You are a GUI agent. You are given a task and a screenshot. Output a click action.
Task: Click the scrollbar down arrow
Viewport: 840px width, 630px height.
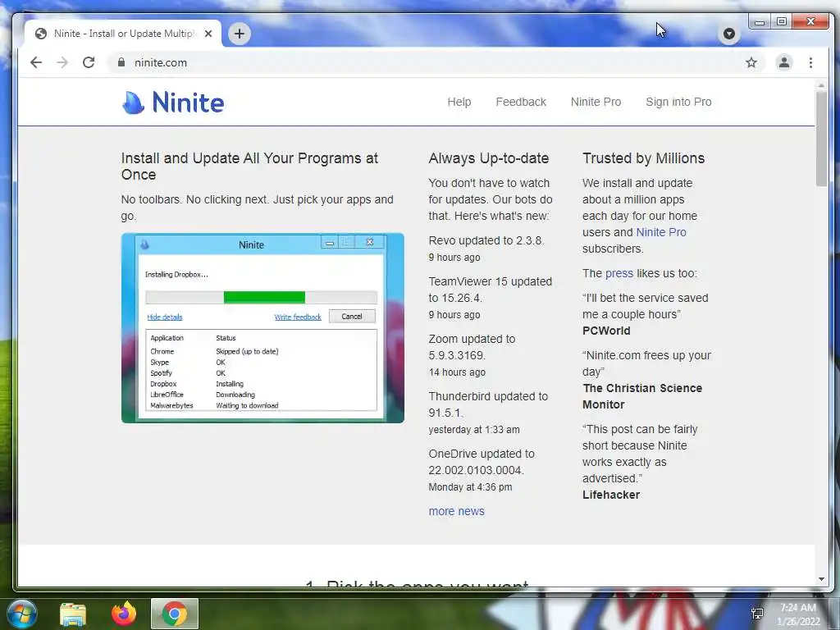click(x=821, y=579)
